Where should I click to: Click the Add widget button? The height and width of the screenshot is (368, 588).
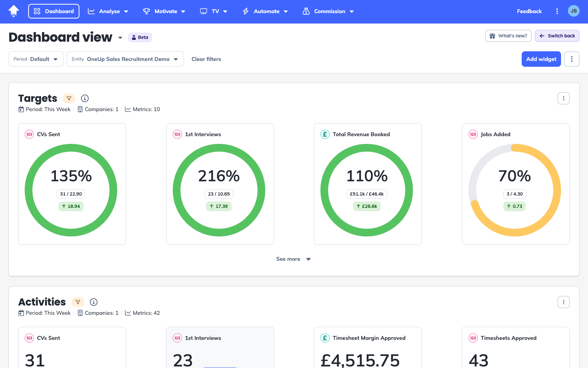tap(541, 59)
